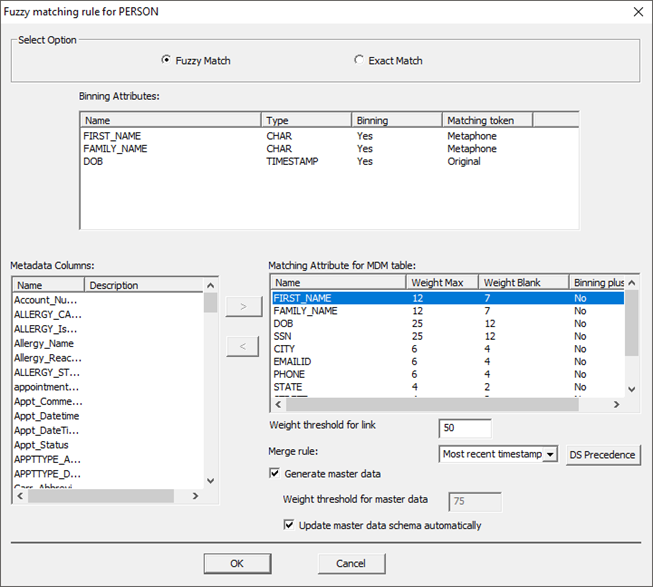This screenshot has width=653, height=587.
Task: Click the Type column header
Action: click(x=307, y=120)
